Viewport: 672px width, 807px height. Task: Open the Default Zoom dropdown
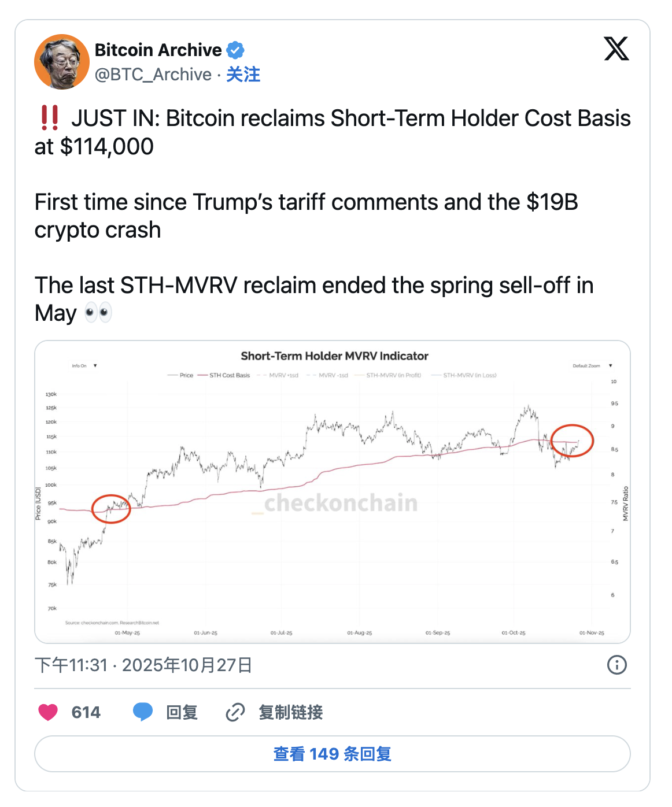pyautogui.click(x=592, y=366)
